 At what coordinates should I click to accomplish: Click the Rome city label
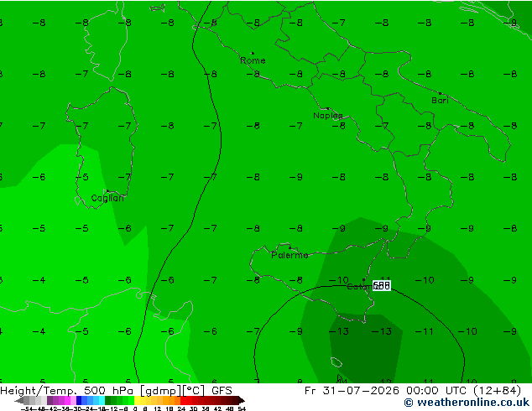point(253,60)
